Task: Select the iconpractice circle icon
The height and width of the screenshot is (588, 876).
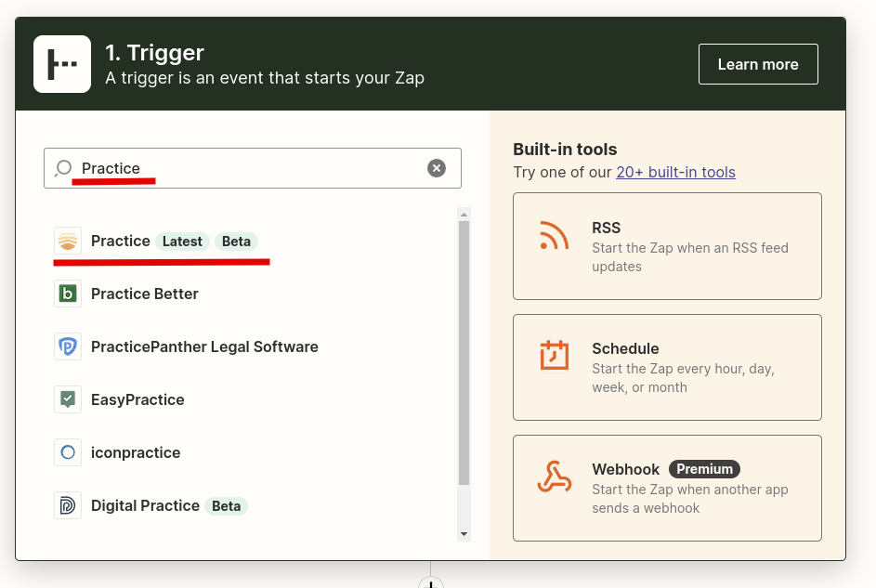Action: [68, 452]
